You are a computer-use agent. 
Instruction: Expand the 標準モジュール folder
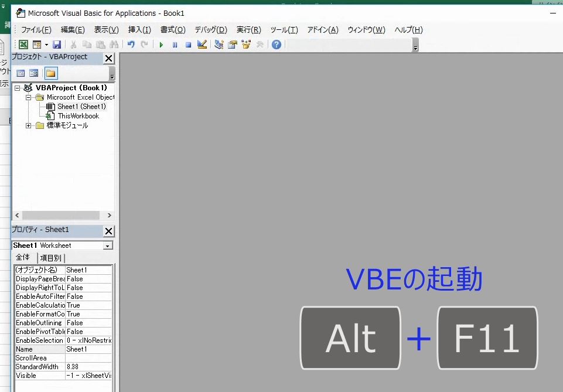pyautogui.click(x=28, y=125)
